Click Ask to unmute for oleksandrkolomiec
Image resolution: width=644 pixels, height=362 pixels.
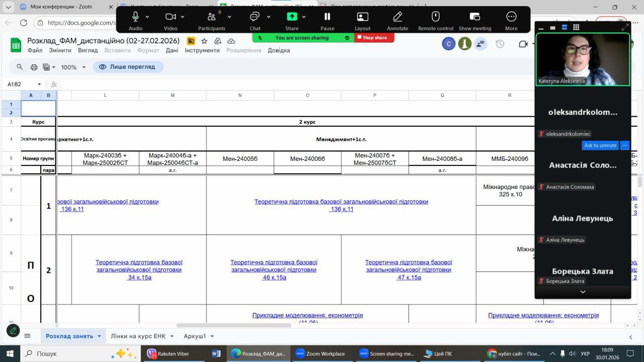[x=600, y=145]
